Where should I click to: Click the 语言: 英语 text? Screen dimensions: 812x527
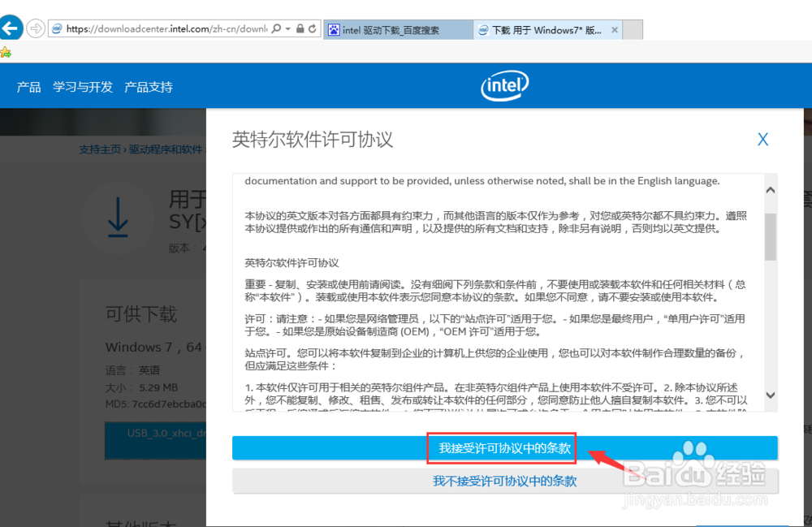coord(132,370)
